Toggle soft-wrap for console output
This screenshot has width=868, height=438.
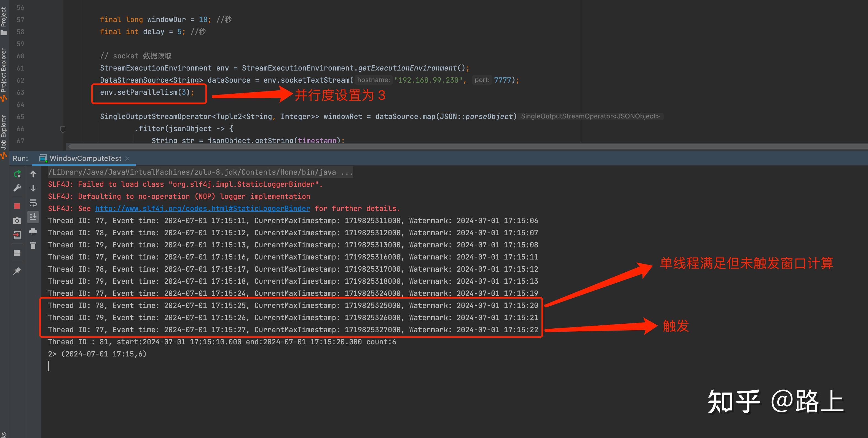click(x=33, y=203)
